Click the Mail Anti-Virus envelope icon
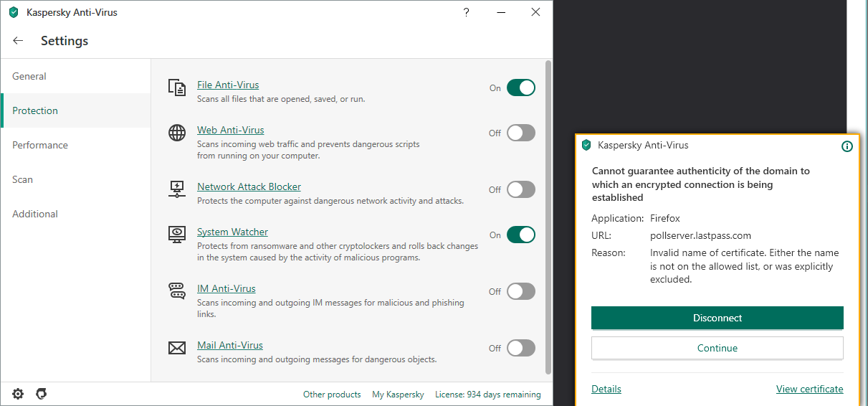The image size is (868, 406). pyautogui.click(x=176, y=348)
